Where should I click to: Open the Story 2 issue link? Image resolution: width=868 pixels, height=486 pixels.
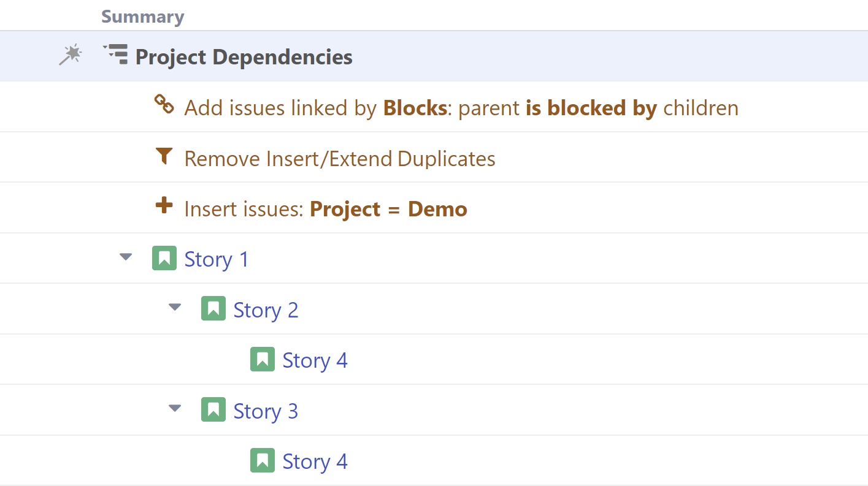(266, 310)
